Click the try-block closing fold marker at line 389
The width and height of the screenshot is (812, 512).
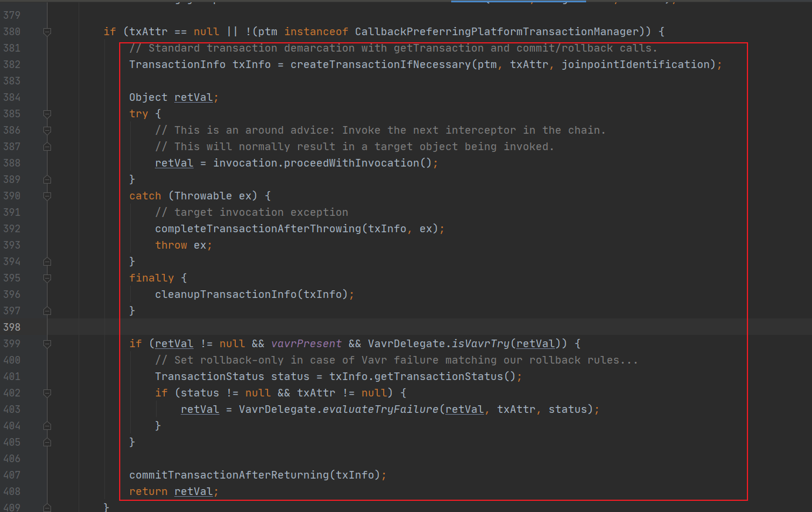coord(48,179)
